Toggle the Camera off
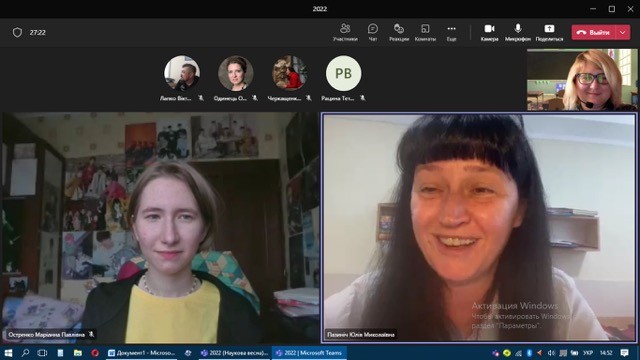This screenshot has height=360, width=640. (x=489, y=32)
